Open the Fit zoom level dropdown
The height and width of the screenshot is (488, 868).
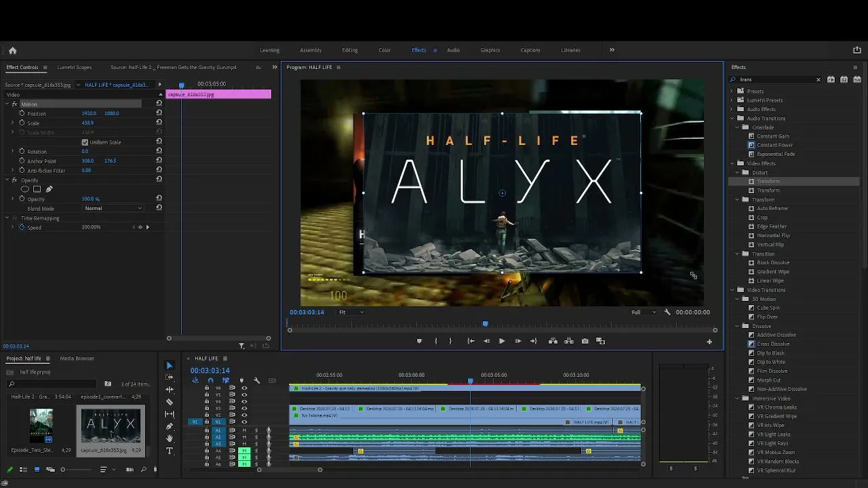coord(351,312)
